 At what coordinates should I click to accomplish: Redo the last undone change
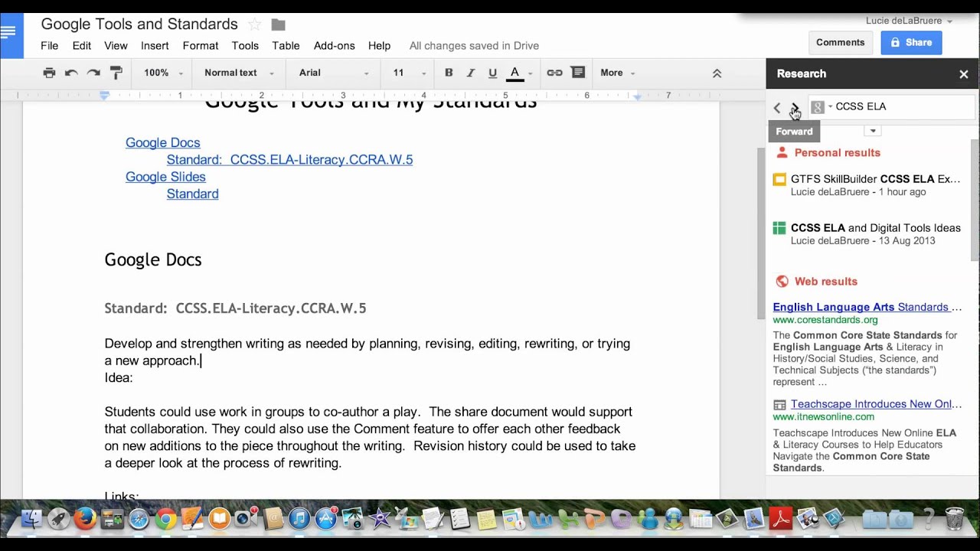pyautogui.click(x=93, y=73)
